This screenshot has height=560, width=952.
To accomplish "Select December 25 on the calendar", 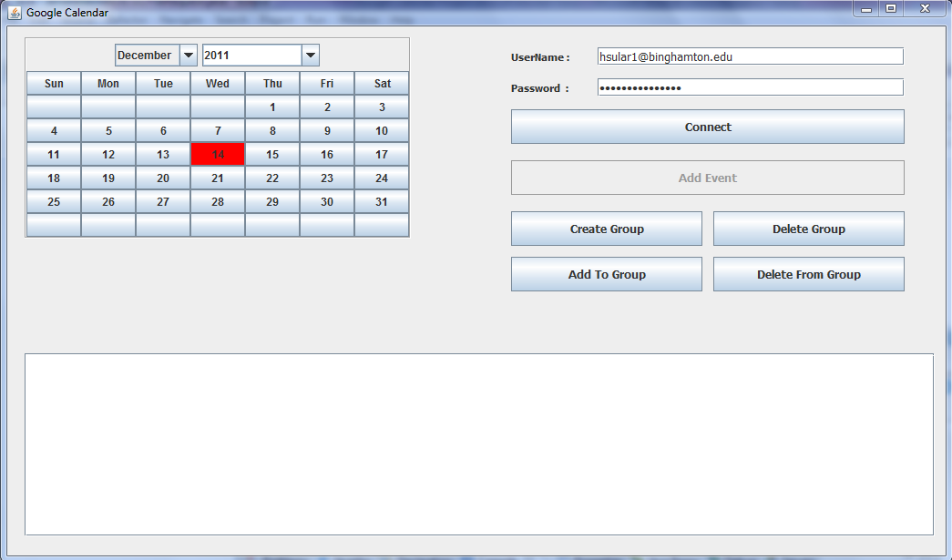I will [x=54, y=202].
